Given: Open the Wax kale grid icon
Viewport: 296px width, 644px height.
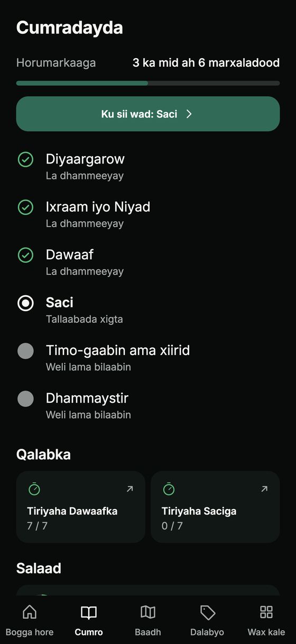Looking at the screenshot, I should tap(266, 612).
